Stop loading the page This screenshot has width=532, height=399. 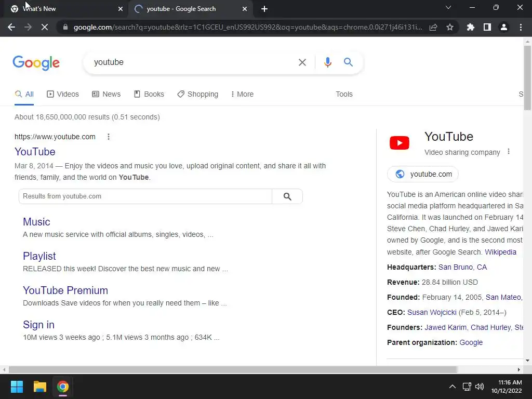pyautogui.click(x=45, y=27)
